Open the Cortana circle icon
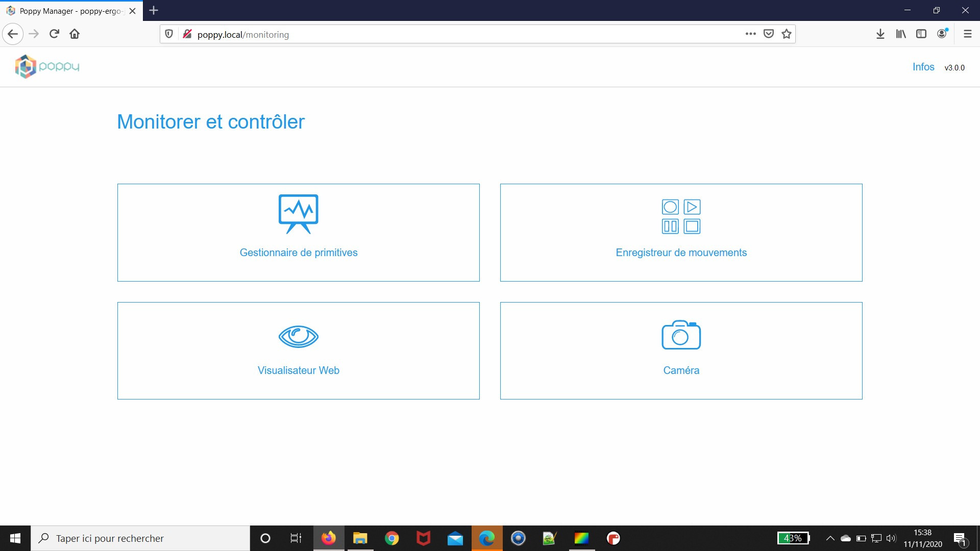Image resolution: width=980 pixels, height=551 pixels. point(265,538)
